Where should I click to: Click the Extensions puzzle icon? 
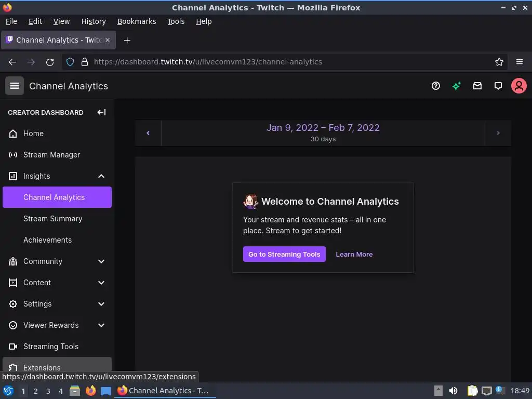[13, 367]
